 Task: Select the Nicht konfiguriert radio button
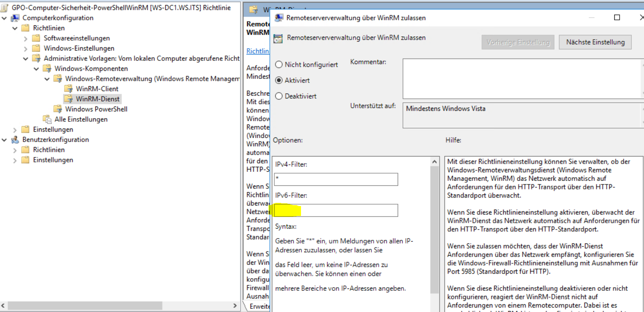click(x=279, y=64)
